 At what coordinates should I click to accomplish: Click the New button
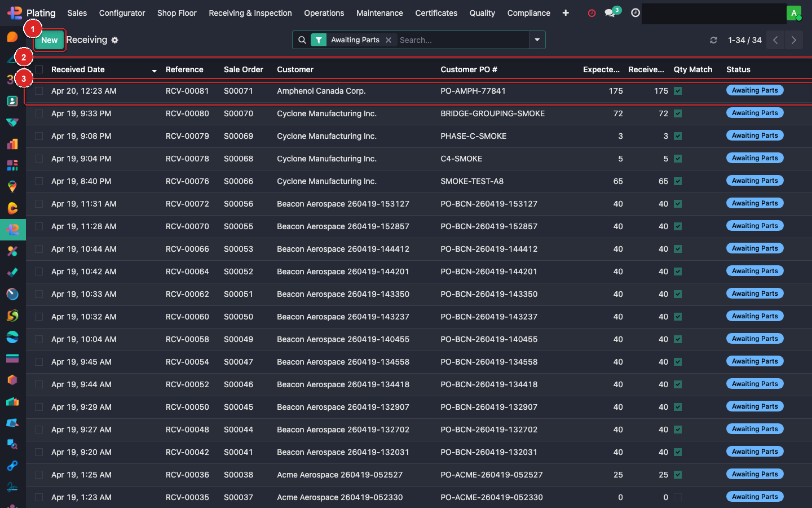(49, 40)
